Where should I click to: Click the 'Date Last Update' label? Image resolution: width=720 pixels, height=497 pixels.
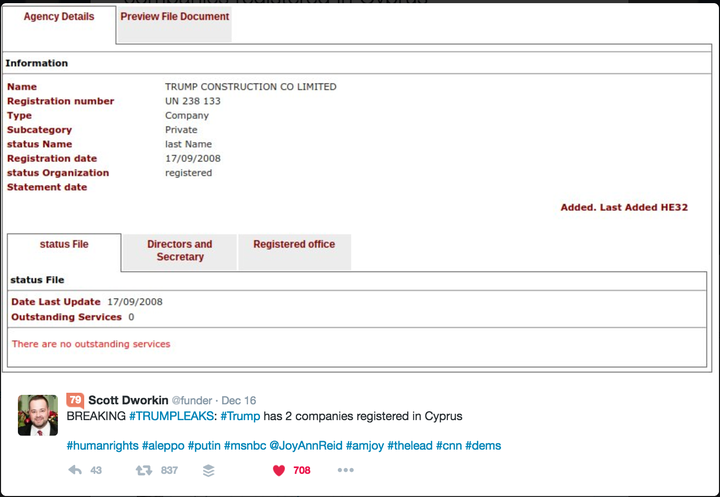point(56,302)
